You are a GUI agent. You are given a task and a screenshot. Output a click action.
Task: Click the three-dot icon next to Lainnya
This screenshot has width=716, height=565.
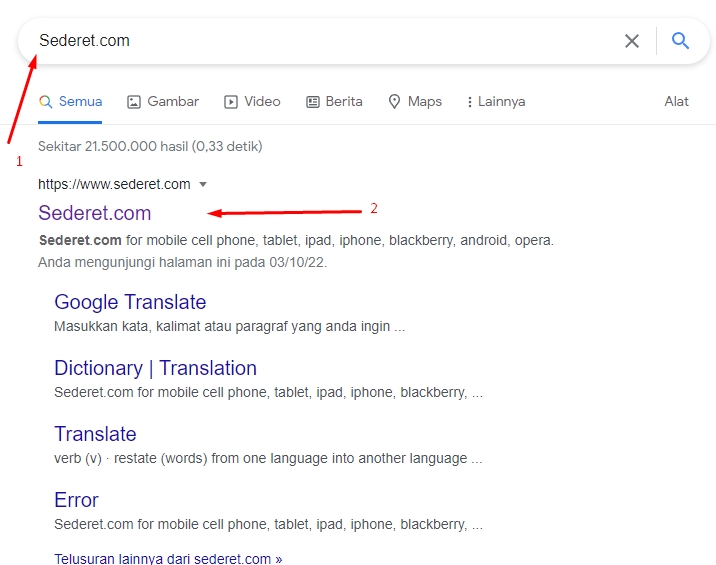coord(469,102)
